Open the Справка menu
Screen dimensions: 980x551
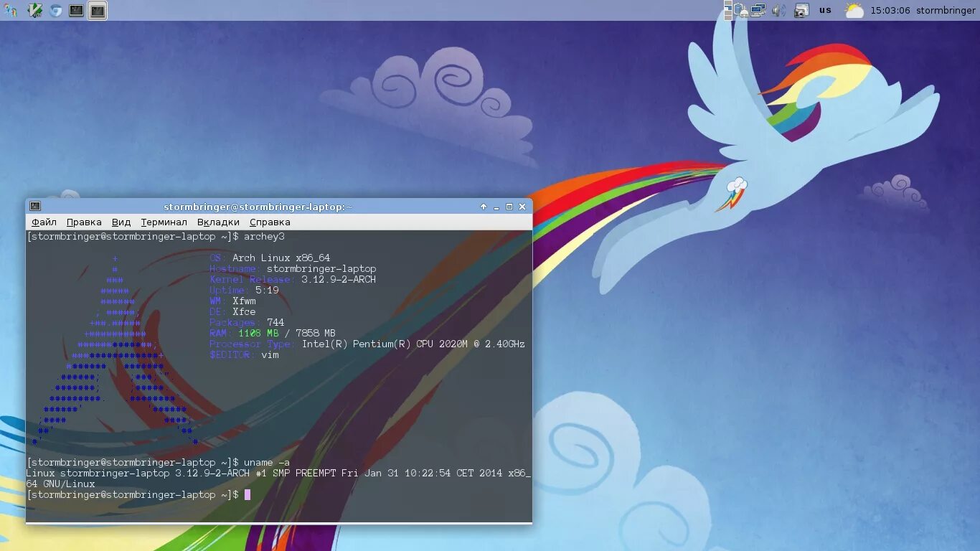pyautogui.click(x=270, y=222)
